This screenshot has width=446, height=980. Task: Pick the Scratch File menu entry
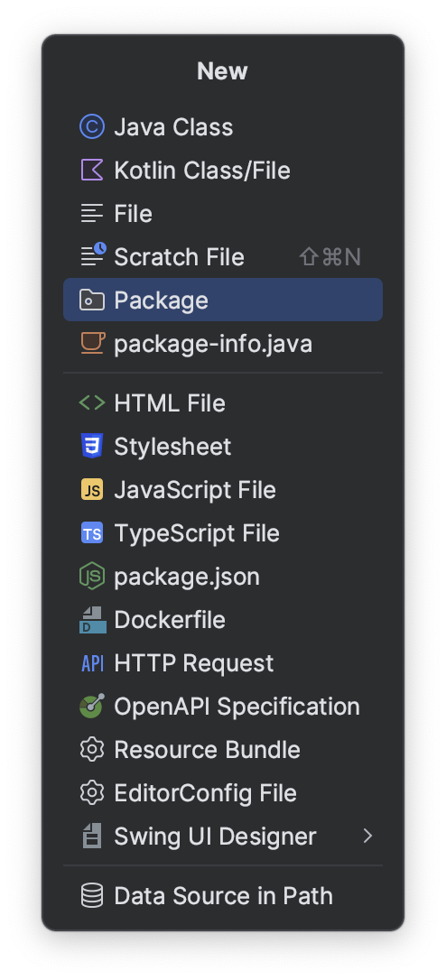223,257
